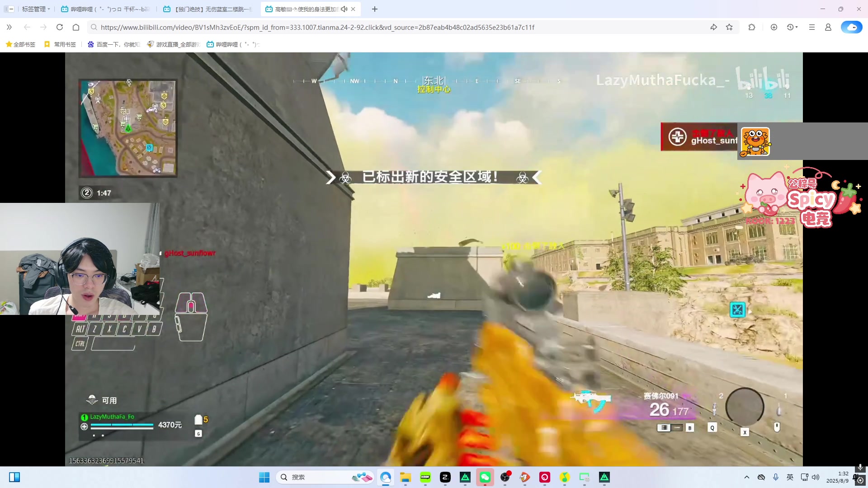Open the user profile icon
Viewport: 868px width, 488px height.
pyautogui.click(x=828, y=28)
